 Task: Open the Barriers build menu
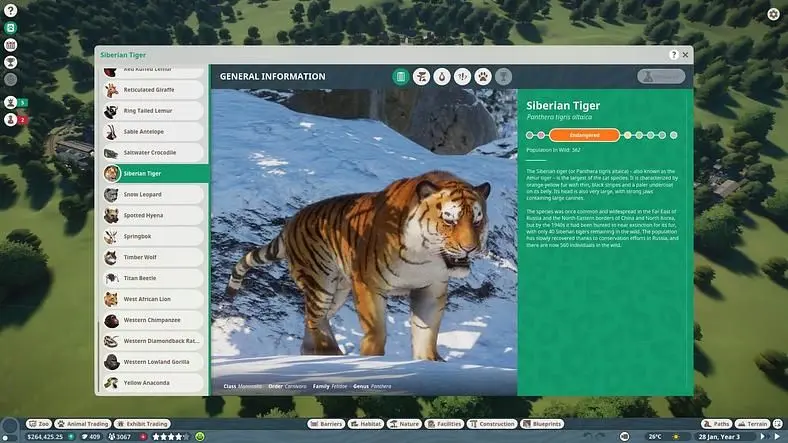(x=326, y=424)
